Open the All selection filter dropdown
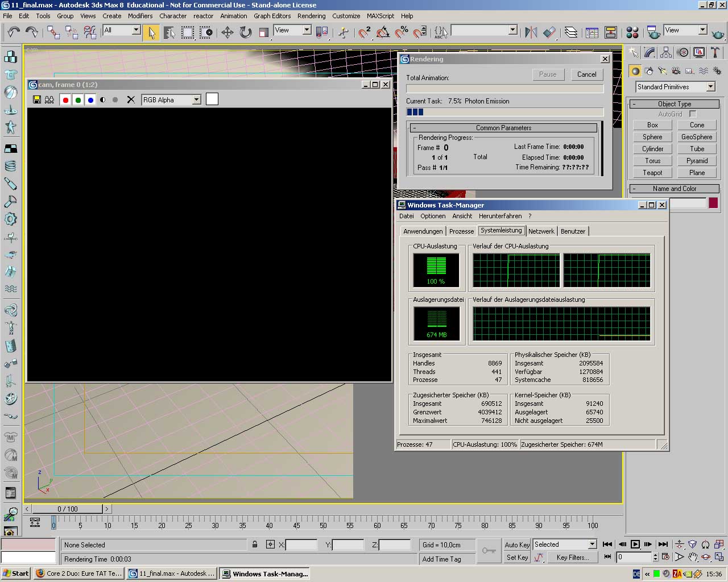This screenshot has width=728, height=582. click(136, 30)
